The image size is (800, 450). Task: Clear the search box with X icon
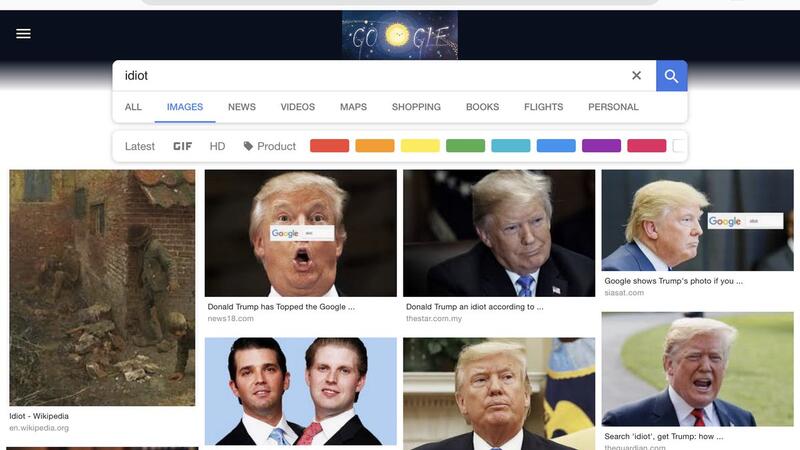pos(636,76)
